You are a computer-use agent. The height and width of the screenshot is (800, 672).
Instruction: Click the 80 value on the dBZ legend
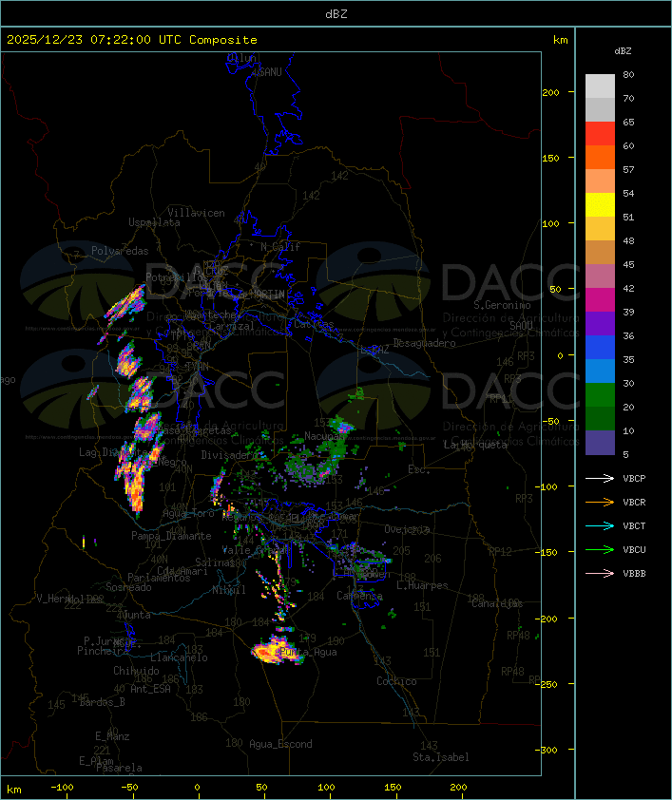628,74
